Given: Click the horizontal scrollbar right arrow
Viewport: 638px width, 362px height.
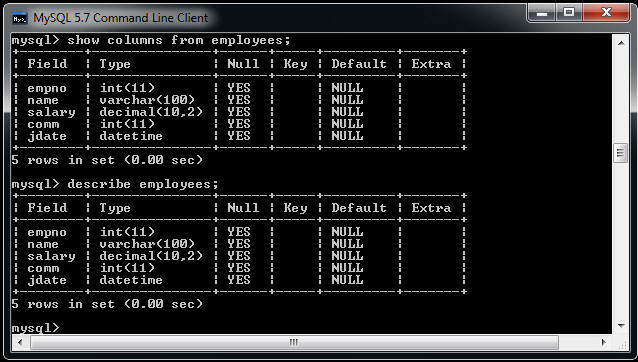Looking at the screenshot, I should pyautogui.click(x=604, y=342).
